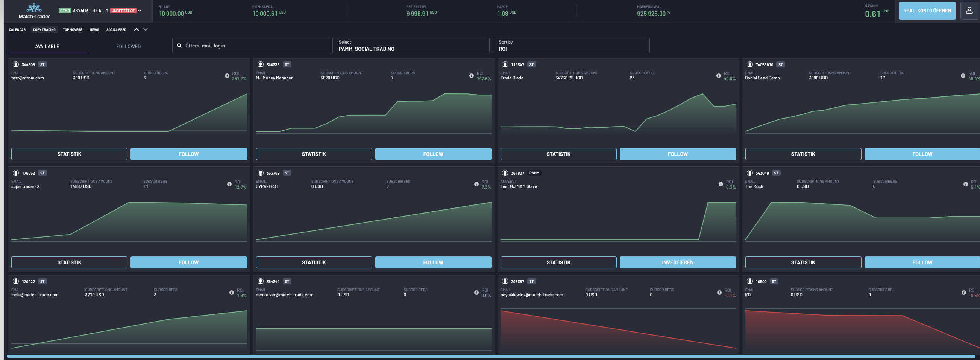The height and width of the screenshot is (360, 980).
Task: Select the COPY TRADING tab
Action: click(44, 30)
